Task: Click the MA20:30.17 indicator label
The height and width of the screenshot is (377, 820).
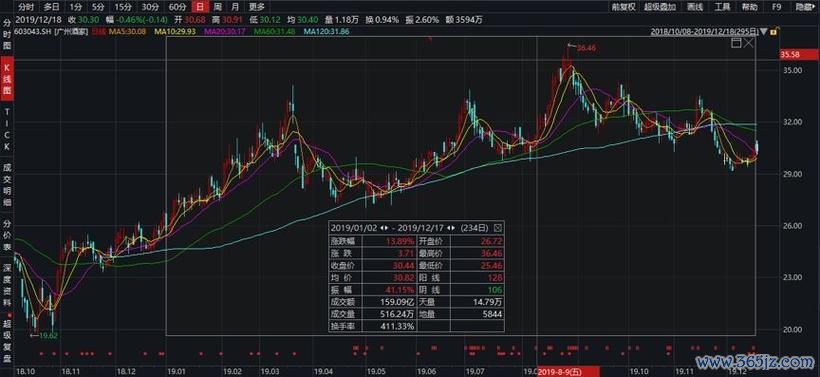Action: 224,31
